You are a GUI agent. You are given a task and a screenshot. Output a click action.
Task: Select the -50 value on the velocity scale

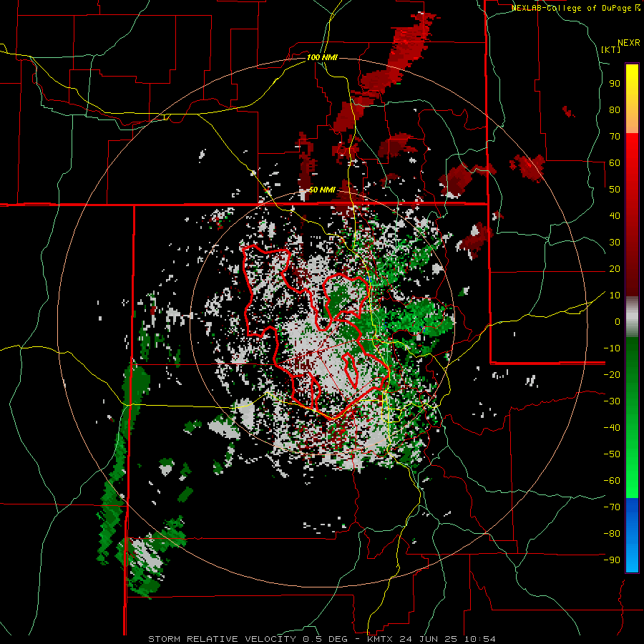[612, 454]
